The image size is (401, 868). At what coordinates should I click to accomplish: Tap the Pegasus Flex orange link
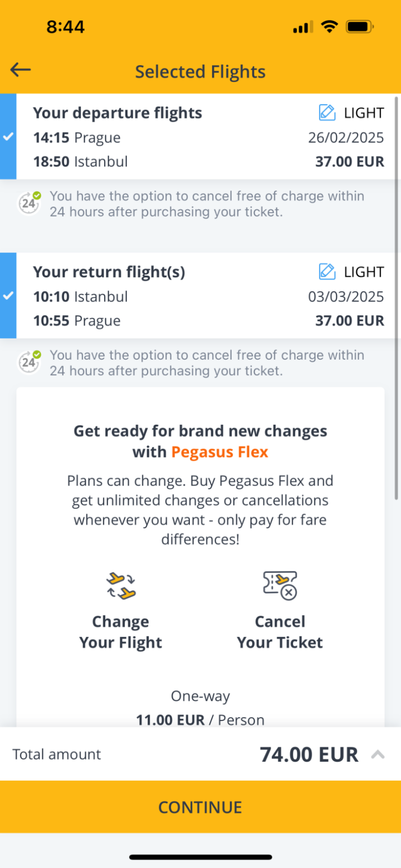[219, 452]
